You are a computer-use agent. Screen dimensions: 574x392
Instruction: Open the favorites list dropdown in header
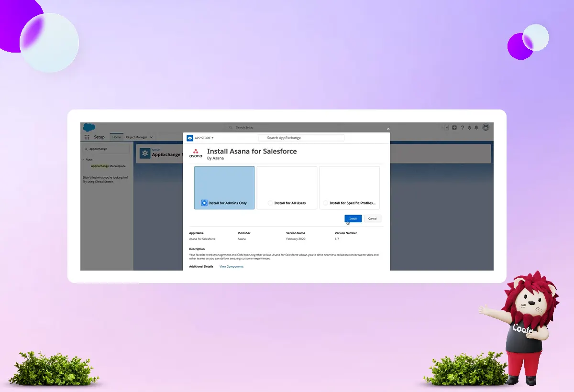click(x=447, y=128)
